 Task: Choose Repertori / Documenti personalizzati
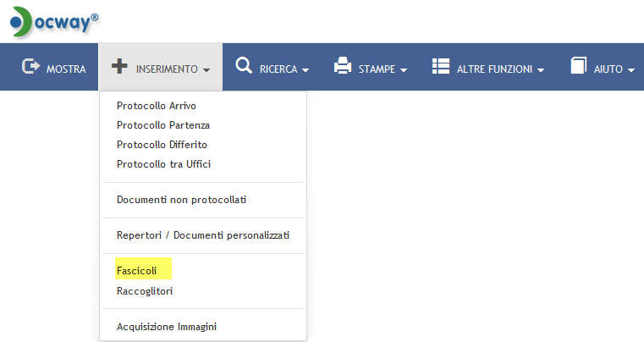[x=203, y=235]
